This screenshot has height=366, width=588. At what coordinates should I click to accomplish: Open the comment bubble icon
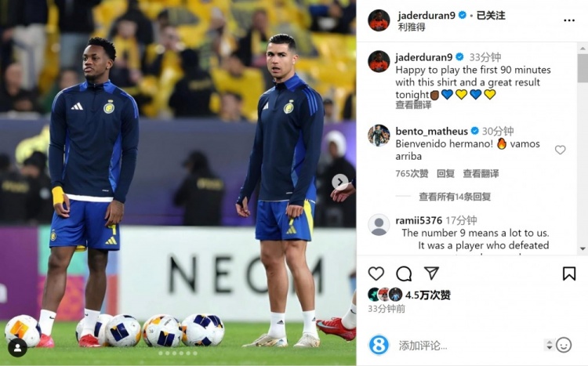(x=404, y=274)
